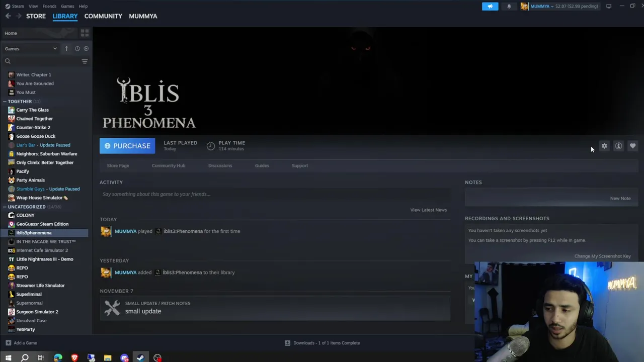
Task: Go to the COMMUNITY tab
Action: [x=103, y=16]
